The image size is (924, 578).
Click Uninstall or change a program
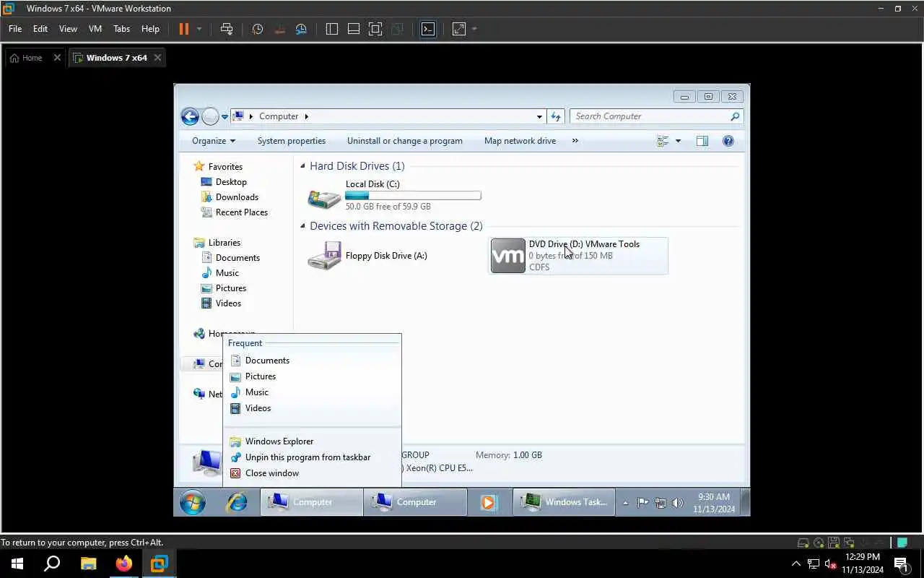click(x=405, y=141)
